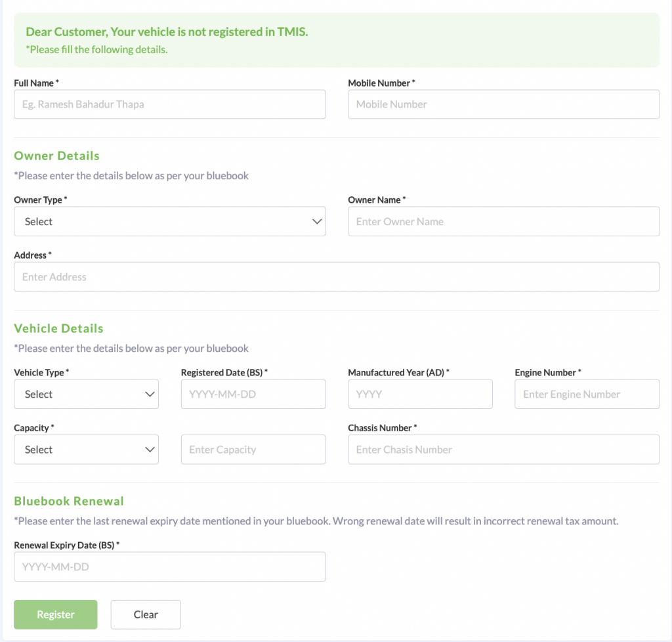Viewport: 672px width, 642px height.
Task: Click the Bluebook Renewal section heading
Action: [69, 501]
